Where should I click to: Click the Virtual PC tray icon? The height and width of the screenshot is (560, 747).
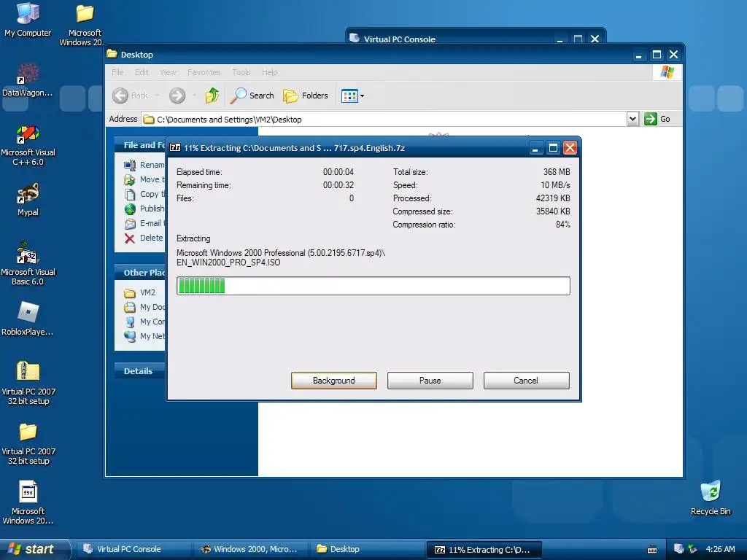point(678,549)
